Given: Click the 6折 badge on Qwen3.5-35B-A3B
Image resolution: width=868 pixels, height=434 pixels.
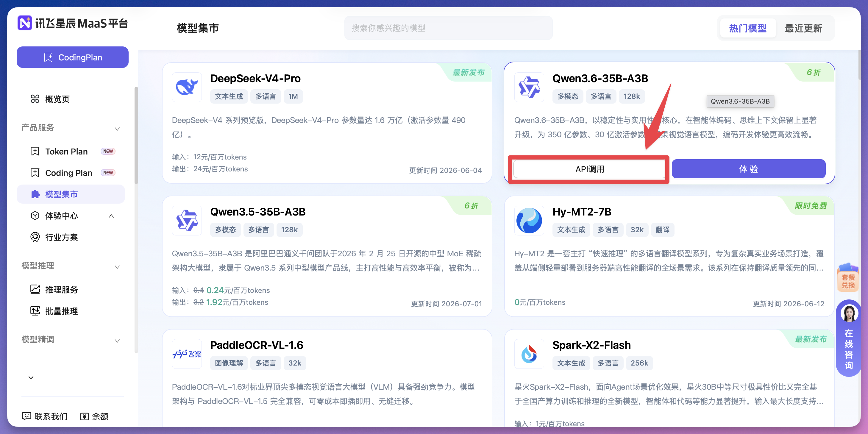Looking at the screenshot, I should click(472, 206).
